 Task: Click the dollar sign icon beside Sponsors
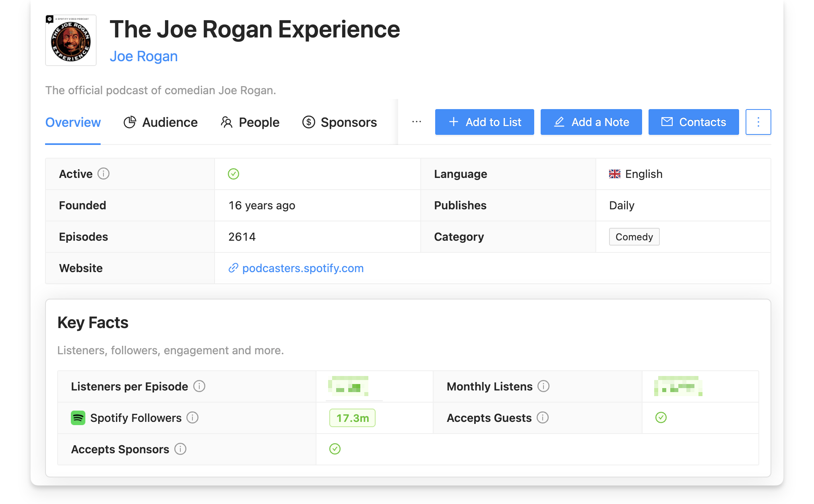308,122
